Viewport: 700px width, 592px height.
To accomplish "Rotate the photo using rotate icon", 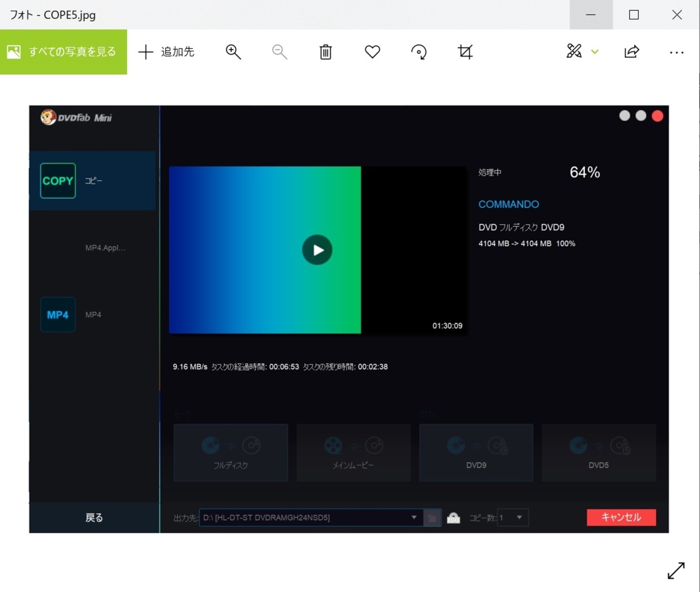I will click(419, 52).
